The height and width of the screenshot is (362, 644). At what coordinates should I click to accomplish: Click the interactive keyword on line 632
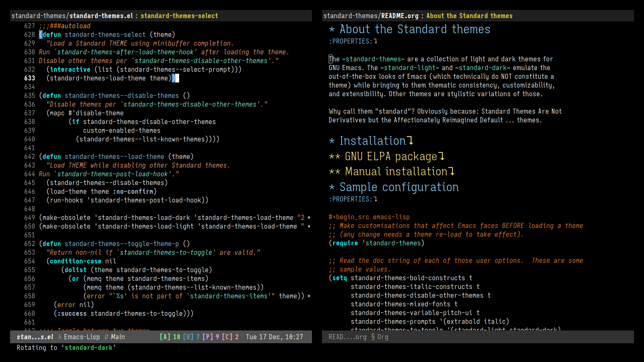click(x=70, y=69)
